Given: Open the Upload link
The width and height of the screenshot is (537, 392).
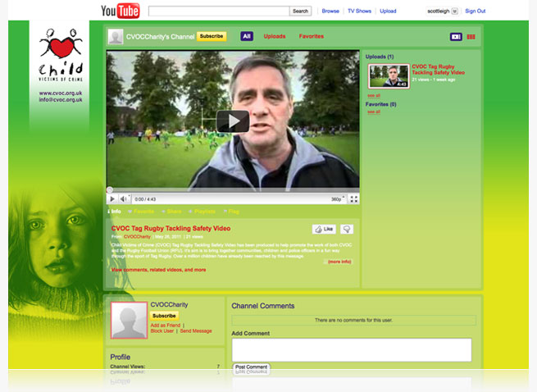Looking at the screenshot, I should point(388,11).
